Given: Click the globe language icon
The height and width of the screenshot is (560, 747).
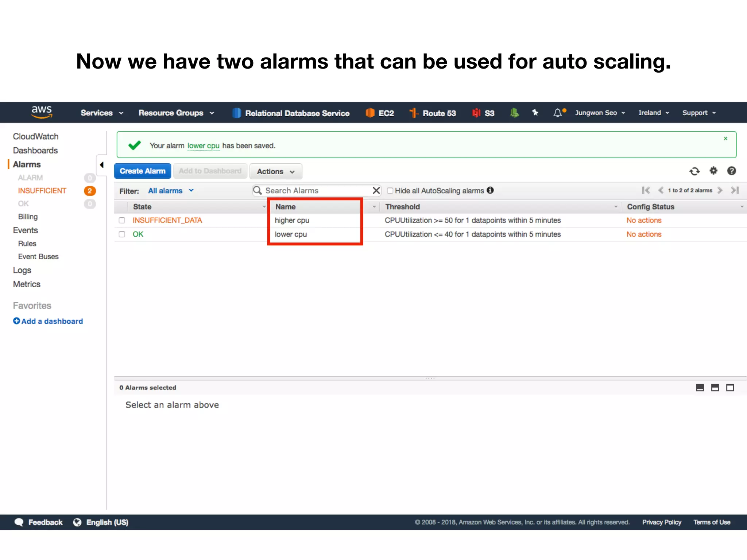Looking at the screenshot, I should [x=77, y=522].
